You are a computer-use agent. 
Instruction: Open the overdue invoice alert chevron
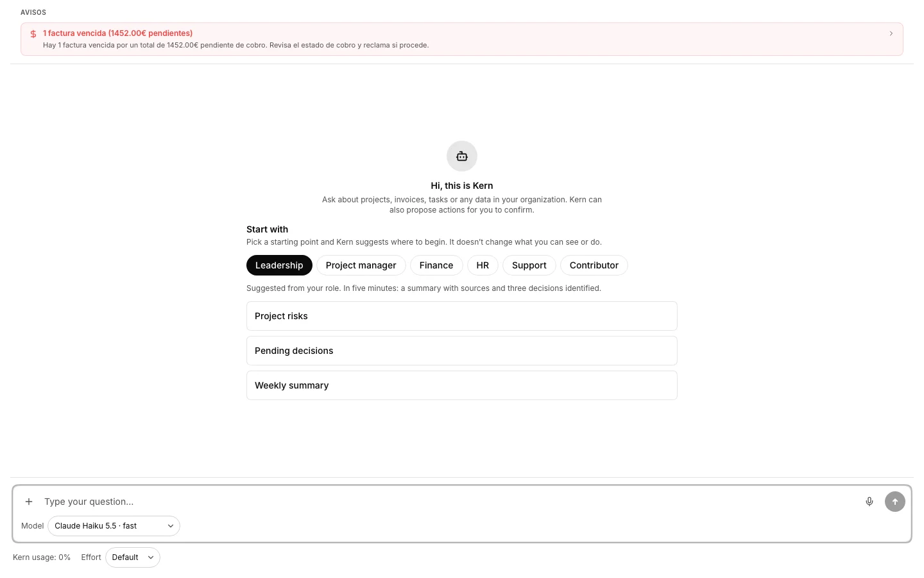pyautogui.click(x=891, y=33)
